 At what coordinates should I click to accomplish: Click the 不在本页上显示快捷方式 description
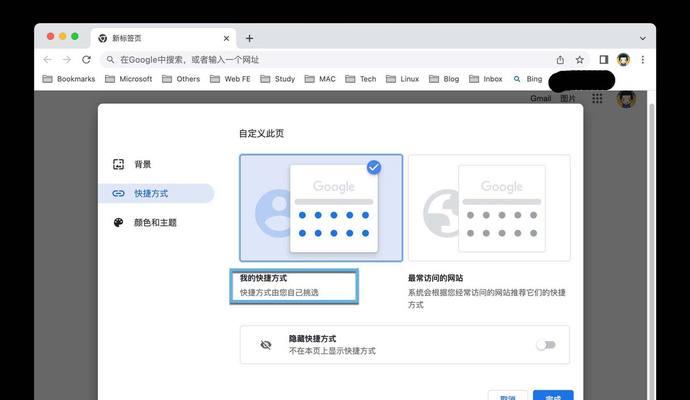pos(332,351)
